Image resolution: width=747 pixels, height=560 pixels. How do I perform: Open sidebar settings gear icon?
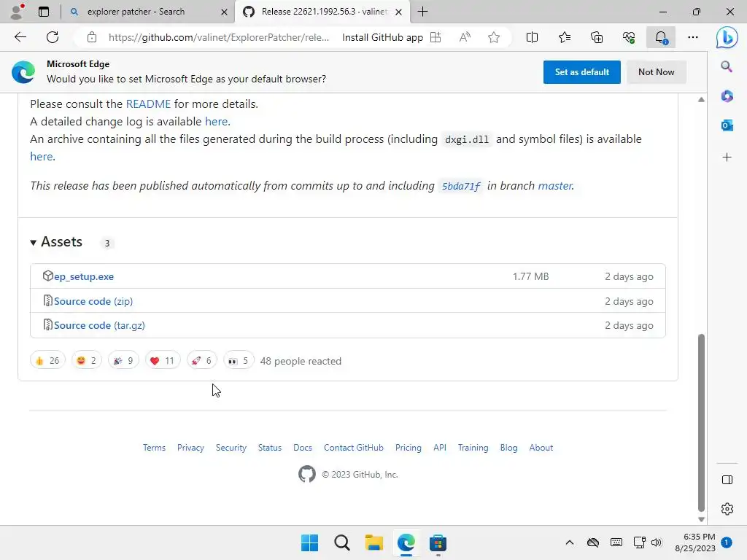[x=727, y=508]
